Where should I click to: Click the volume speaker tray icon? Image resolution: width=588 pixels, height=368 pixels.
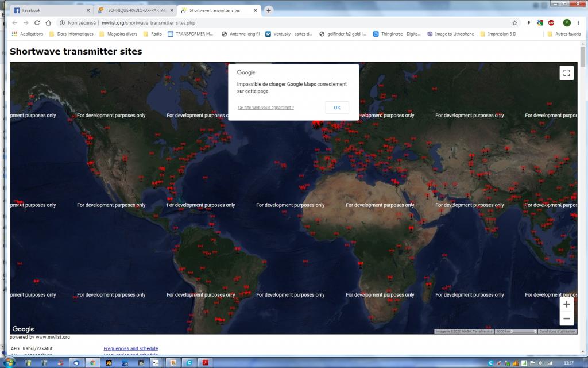[541, 363]
